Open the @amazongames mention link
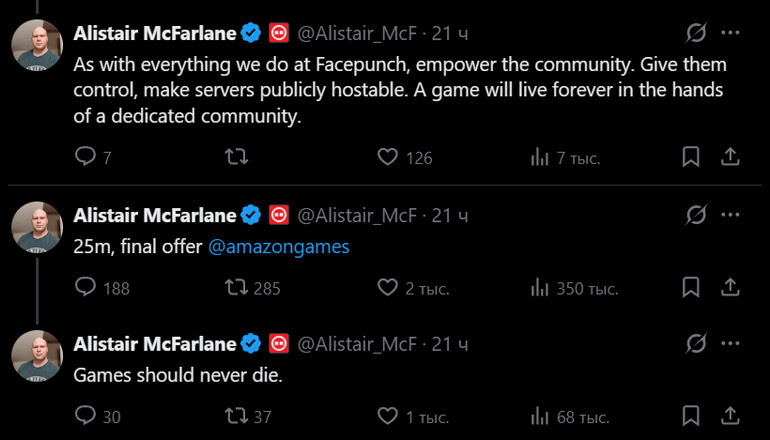The width and height of the screenshot is (770, 440). pyautogui.click(x=278, y=247)
